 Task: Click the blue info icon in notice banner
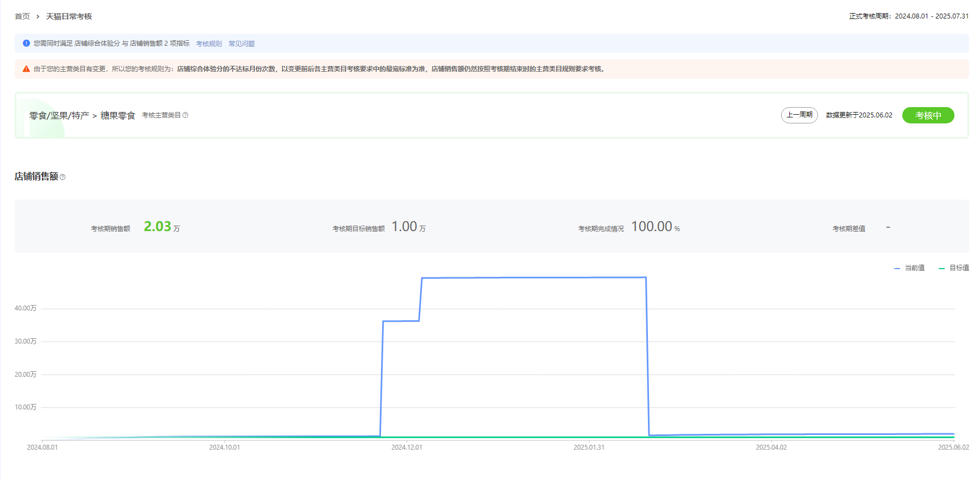[x=26, y=43]
